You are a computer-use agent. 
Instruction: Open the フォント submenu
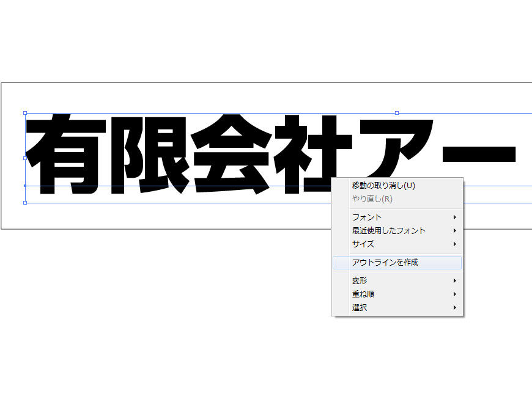click(397, 217)
